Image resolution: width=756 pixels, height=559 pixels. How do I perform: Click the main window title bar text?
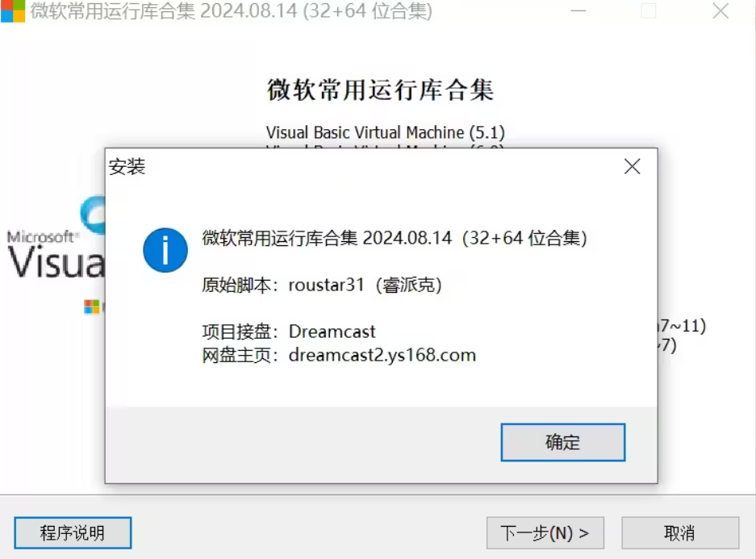point(232,10)
